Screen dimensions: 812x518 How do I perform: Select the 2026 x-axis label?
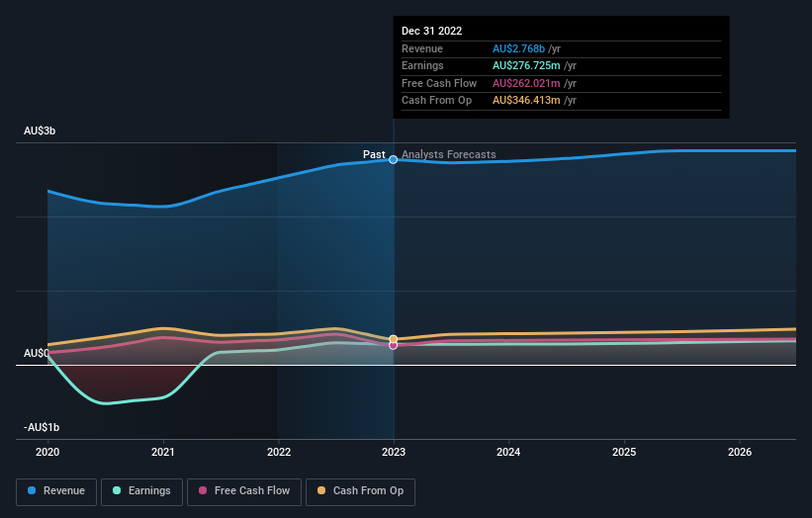(x=740, y=452)
